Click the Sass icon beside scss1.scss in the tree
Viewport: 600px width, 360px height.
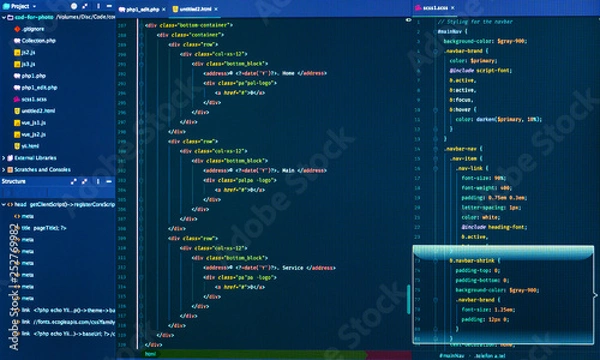coord(17,99)
